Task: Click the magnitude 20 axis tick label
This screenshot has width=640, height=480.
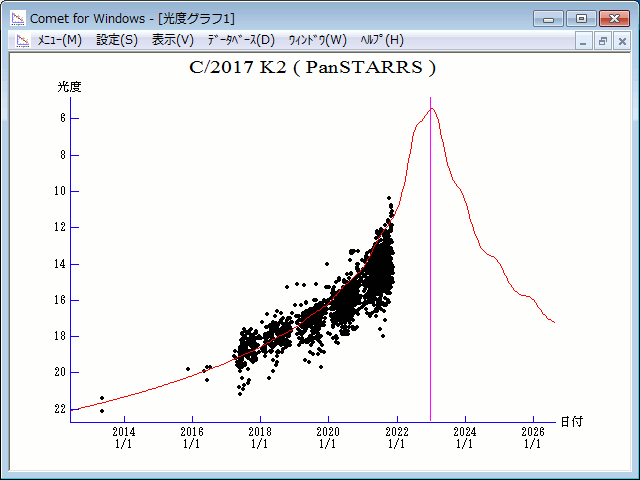Action: [60, 372]
